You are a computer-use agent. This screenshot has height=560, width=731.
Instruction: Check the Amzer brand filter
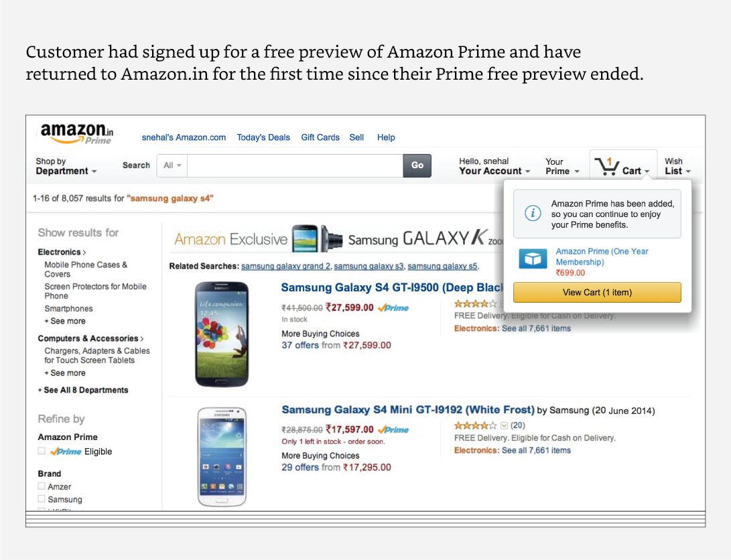pos(42,486)
